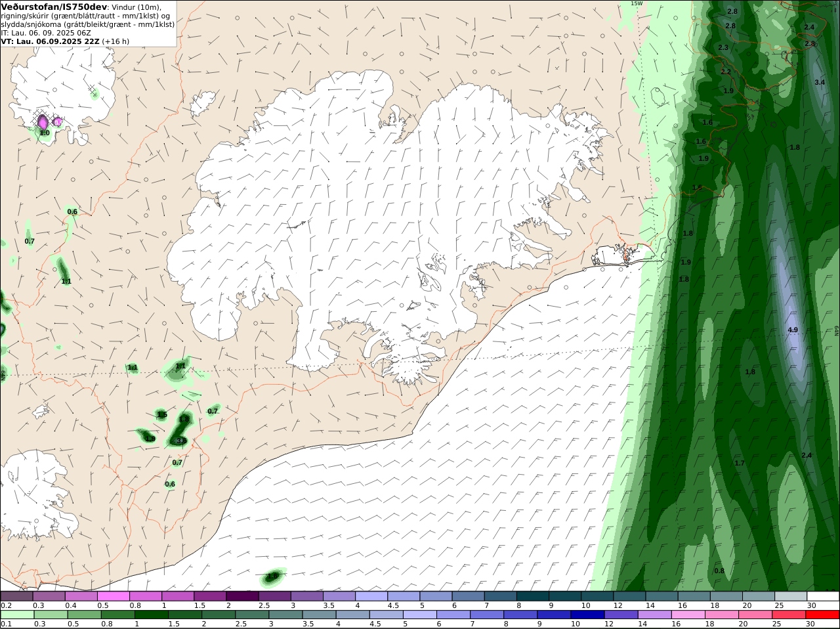Select the darkest green swatch labeled 1 in lower legend
Viewport: 840px width, 629px height.
tap(151, 615)
